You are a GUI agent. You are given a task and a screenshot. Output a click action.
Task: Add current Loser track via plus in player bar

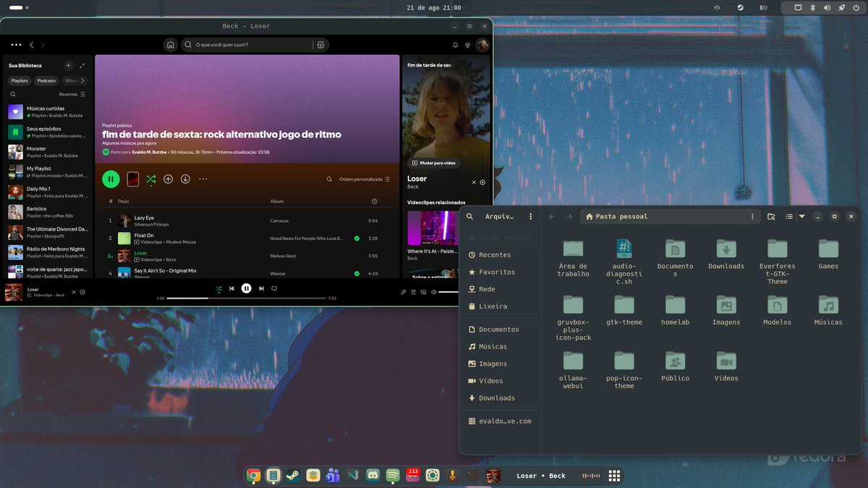coord(82,292)
